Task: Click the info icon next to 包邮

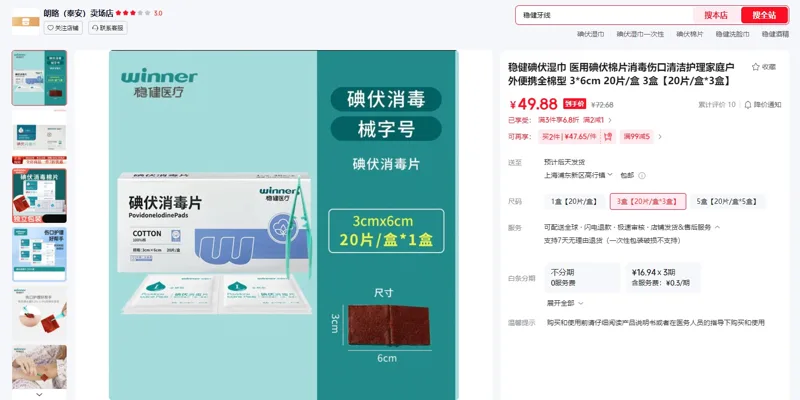Action: 642,176
